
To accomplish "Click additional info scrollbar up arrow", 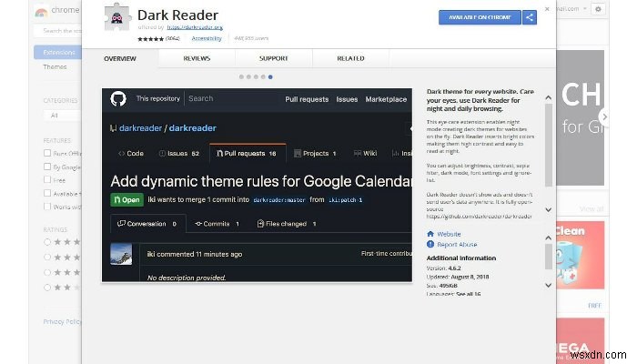I will click(x=548, y=238).
